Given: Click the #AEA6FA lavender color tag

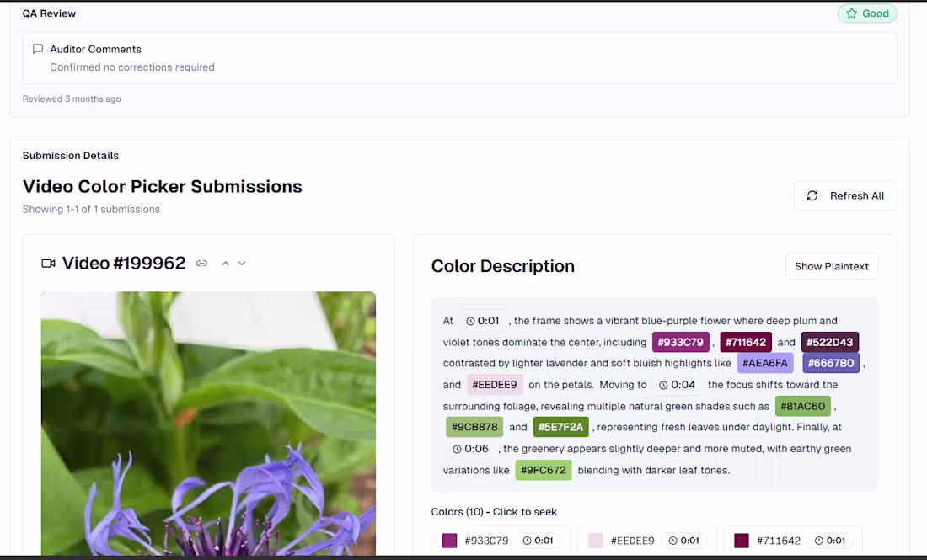Looking at the screenshot, I should [x=765, y=363].
